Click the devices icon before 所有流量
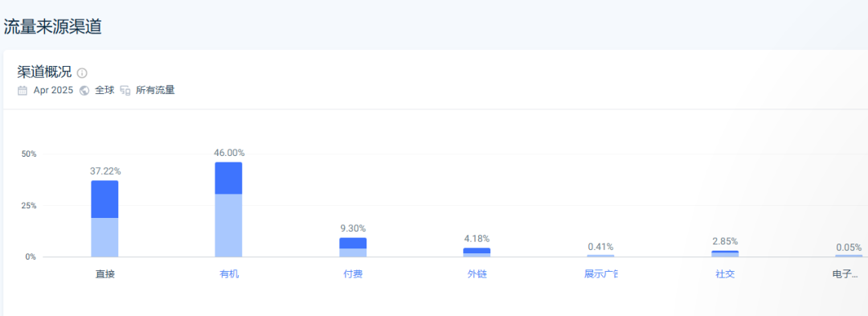Image resolution: width=868 pixels, height=316 pixels. pos(125,91)
